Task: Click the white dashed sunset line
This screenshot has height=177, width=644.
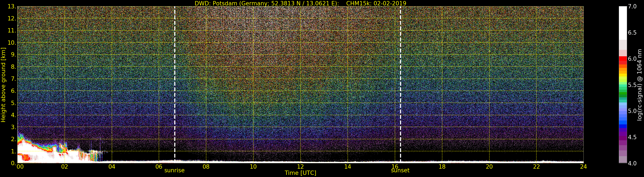Action: coord(400,85)
